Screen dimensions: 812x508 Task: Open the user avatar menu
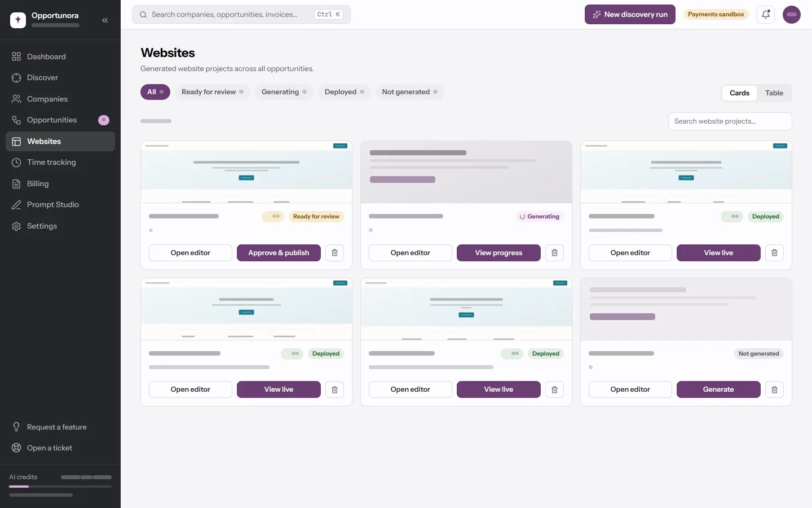[792, 15]
